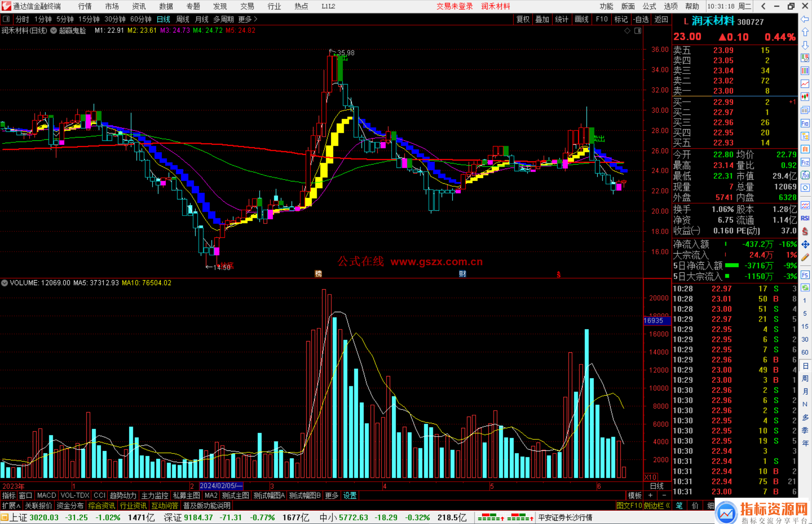Click the panel layout icon left of 分时
812x524 pixels.
(6, 19)
